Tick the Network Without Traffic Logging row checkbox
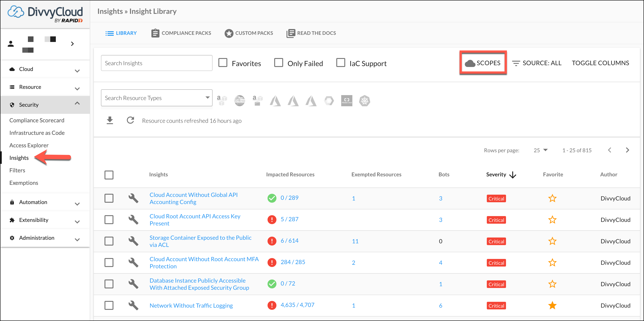 tap(109, 306)
